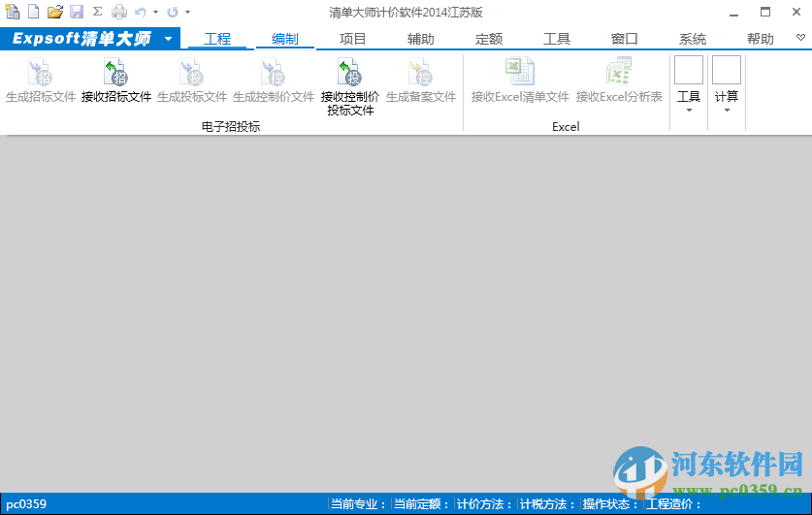The width and height of the screenshot is (812, 515).
Task: Undo with the curved arrow icon
Action: (x=141, y=12)
